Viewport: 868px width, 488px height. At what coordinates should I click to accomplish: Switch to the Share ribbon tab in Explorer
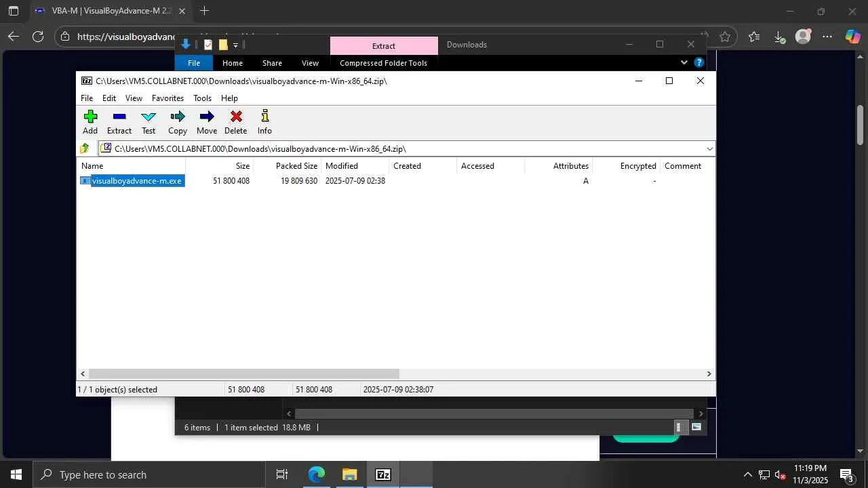point(272,63)
